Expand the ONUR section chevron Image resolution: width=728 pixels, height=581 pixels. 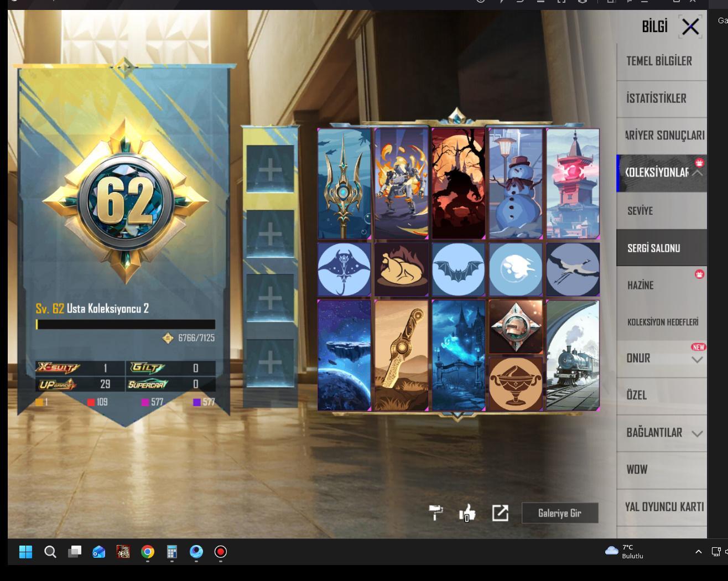pos(697,360)
